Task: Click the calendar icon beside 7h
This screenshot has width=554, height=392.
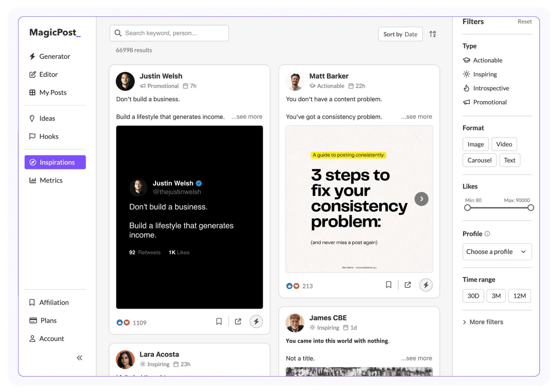Action: (185, 86)
